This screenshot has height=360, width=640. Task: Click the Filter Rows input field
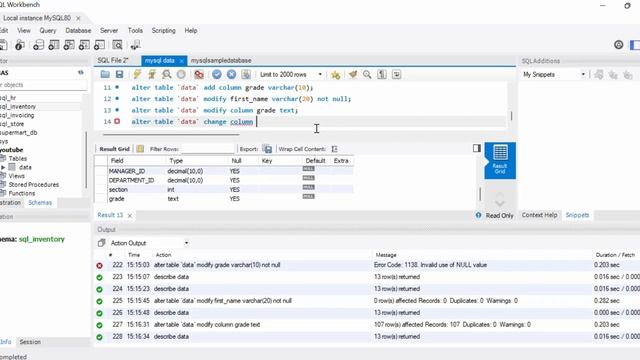click(207, 149)
